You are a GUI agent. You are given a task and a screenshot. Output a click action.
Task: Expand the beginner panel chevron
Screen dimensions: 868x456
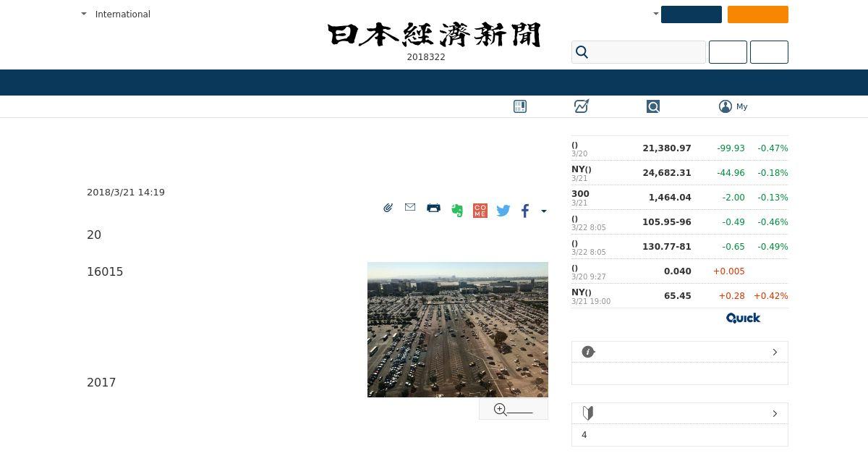point(775,413)
